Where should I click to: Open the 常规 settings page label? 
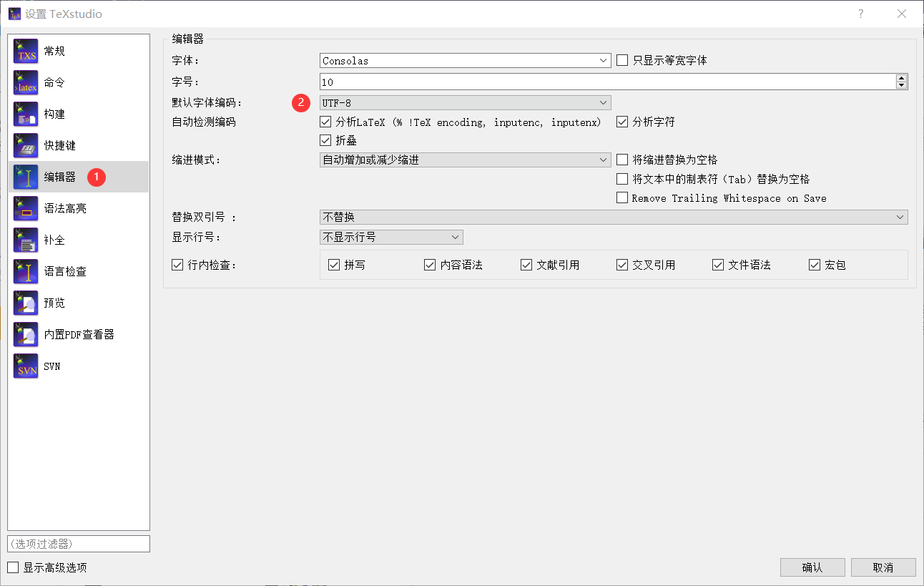click(x=54, y=52)
